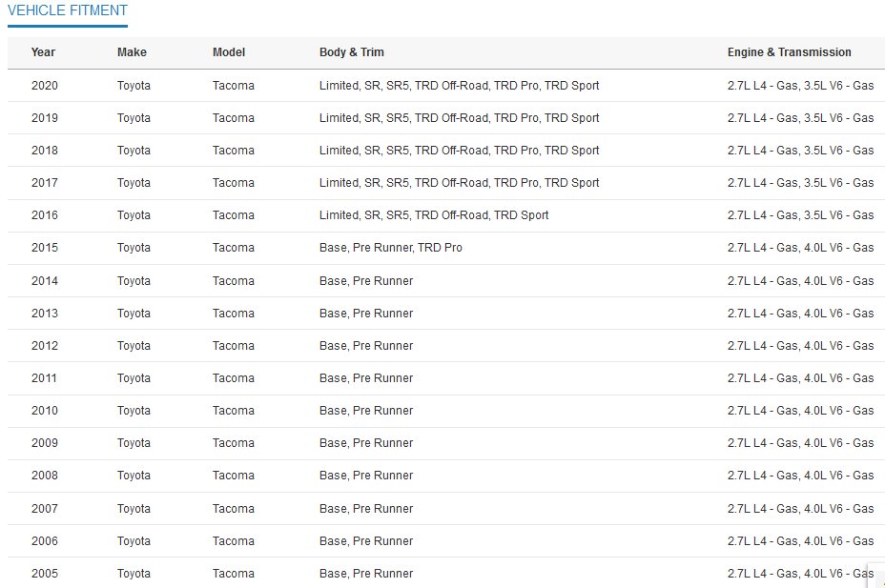The image size is (885, 588).
Task: Click the 2013 row's engine cell
Action: click(800, 314)
